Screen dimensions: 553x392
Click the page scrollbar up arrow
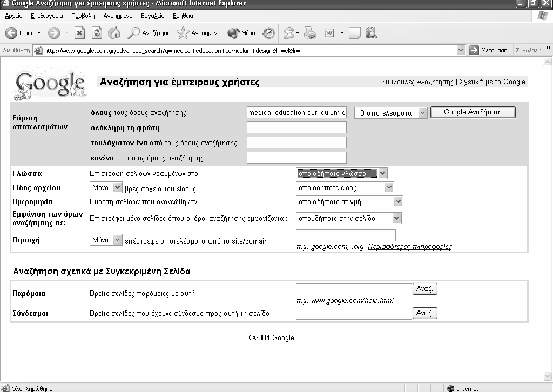(548, 63)
